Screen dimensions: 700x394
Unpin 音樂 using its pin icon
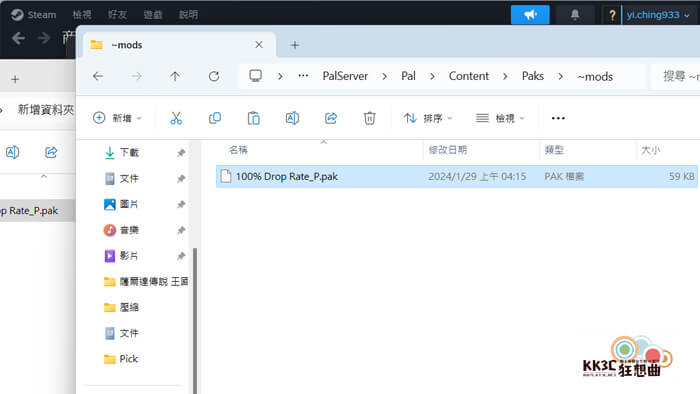click(x=181, y=230)
